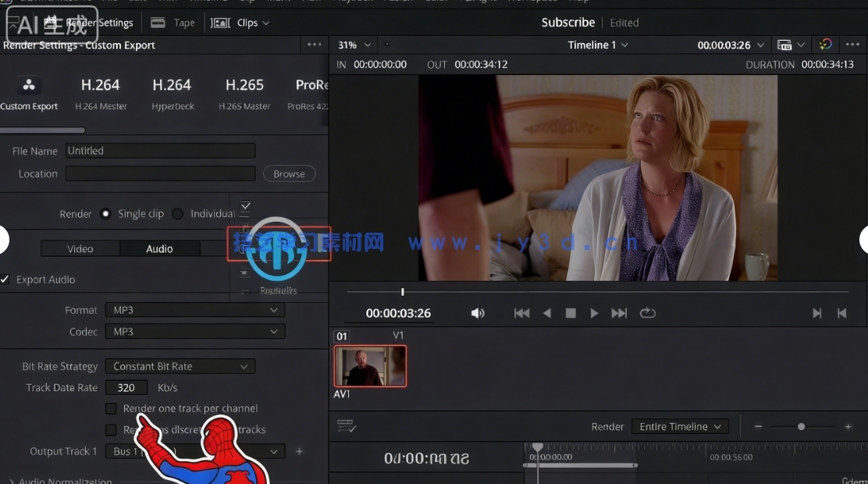
Task: Enable the Export Audio checkbox
Action: (5, 279)
